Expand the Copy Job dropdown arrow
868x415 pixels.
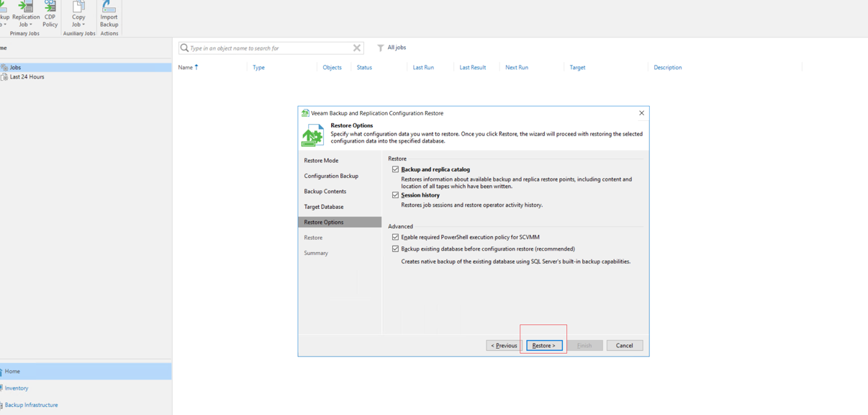83,24
